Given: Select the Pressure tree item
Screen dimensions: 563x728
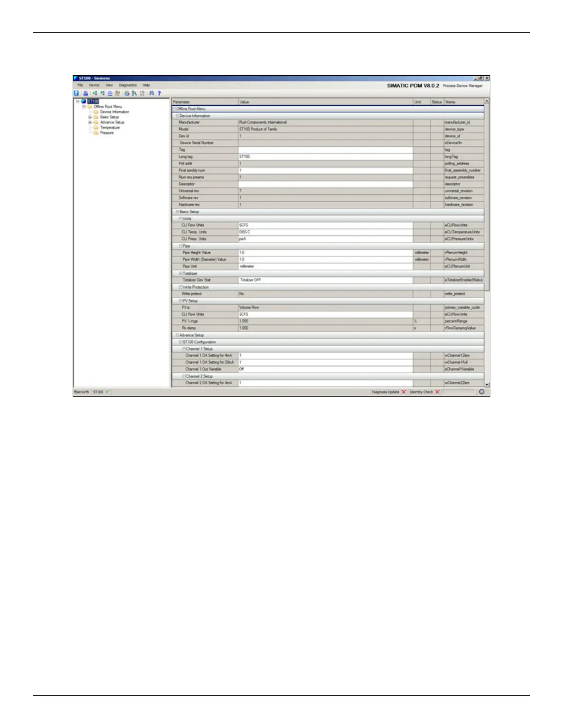Looking at the screenshot, I should [107, 133].
